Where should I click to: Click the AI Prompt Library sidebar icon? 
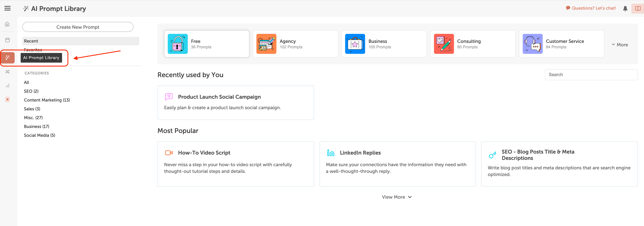pyautogui.click(x=7, y=57)
